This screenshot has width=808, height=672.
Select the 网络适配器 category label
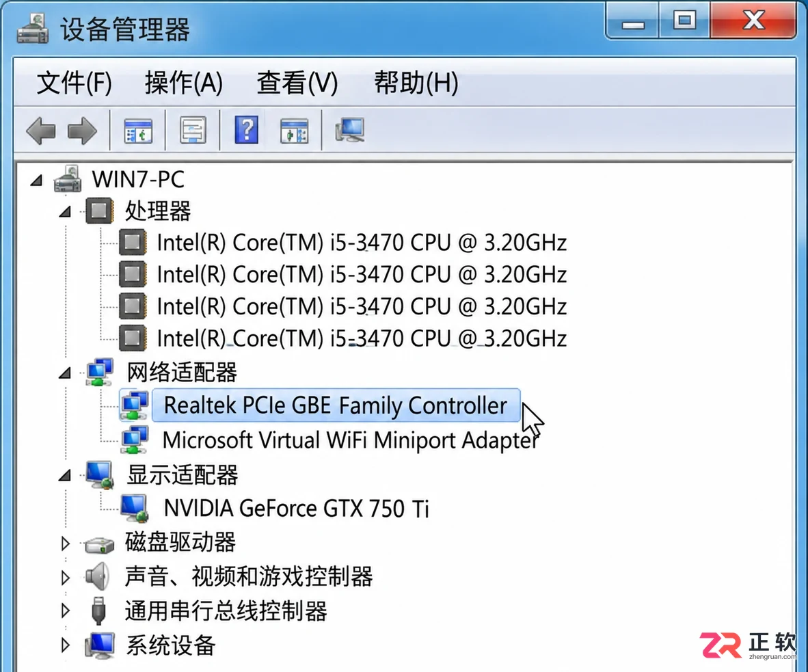point(182,372)
